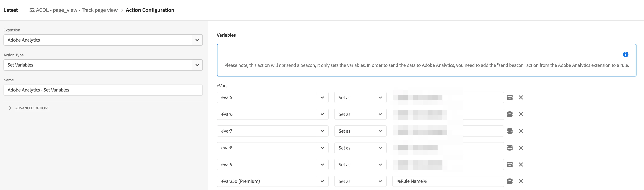Remove the eVar6 variable row
Image resolution: width=644 pixels, height=190 pixels.
tap(521, 114)
